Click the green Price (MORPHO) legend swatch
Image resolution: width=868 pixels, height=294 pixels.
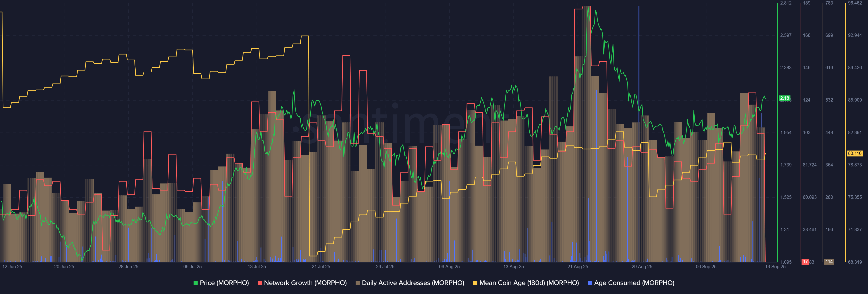click(196, 283)
